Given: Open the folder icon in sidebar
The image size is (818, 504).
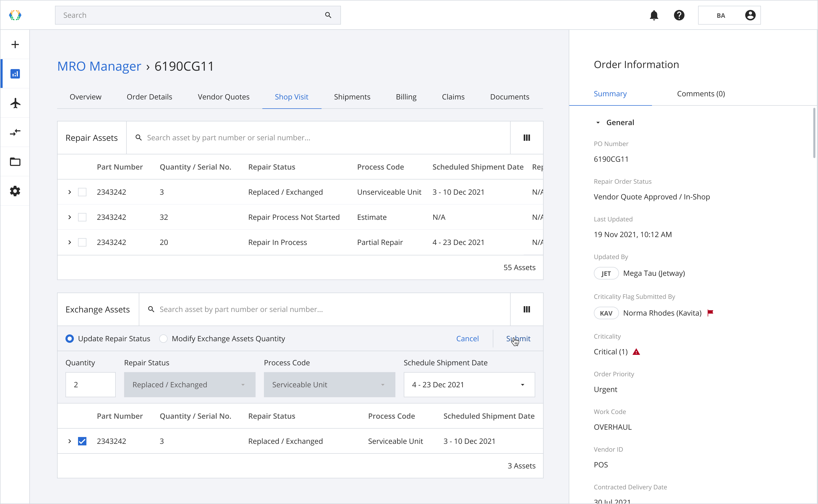Looking at the screenshot, I should click(x=15, y=162).
